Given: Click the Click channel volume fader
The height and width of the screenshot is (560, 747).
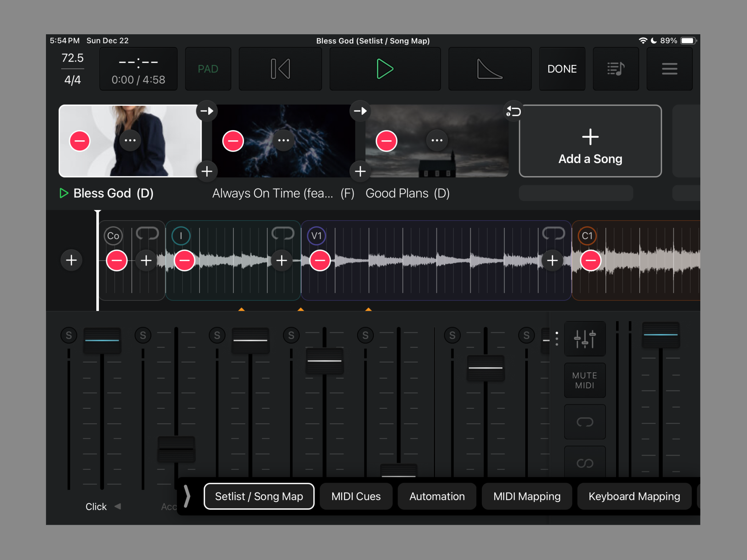Looking at the screenshot, I should [102, 340].
